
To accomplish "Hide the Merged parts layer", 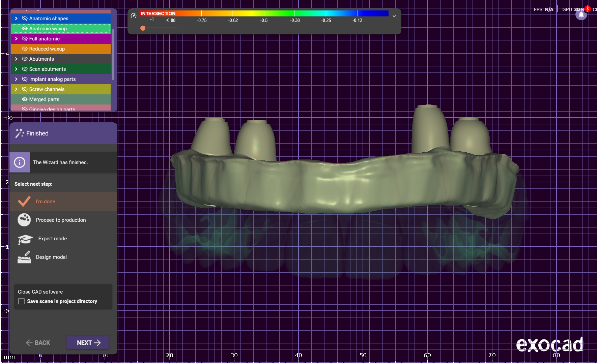I will pyautogui.click(x=25, y=99).
